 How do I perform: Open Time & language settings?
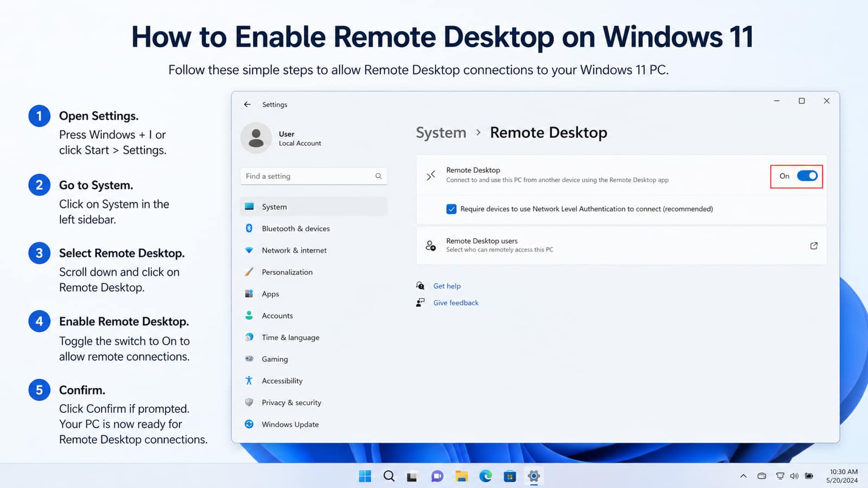point(314,337)
